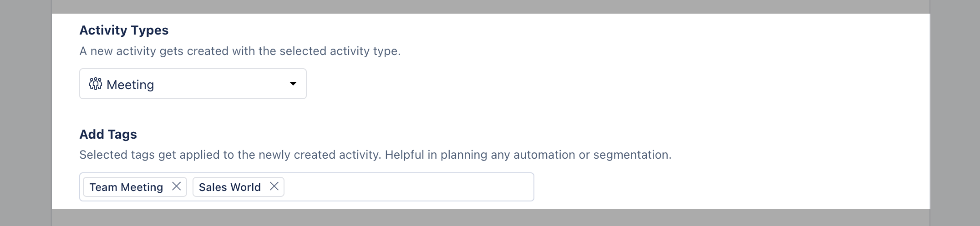Viewport: 980px width, 226px height.
Task: Click the Sales World tag text
Action: 230,187
